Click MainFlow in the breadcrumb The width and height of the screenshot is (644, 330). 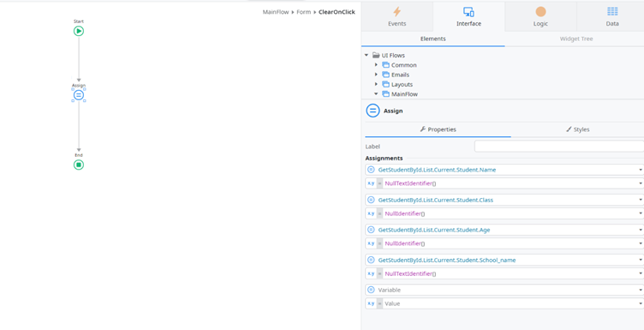pos(276,12)
